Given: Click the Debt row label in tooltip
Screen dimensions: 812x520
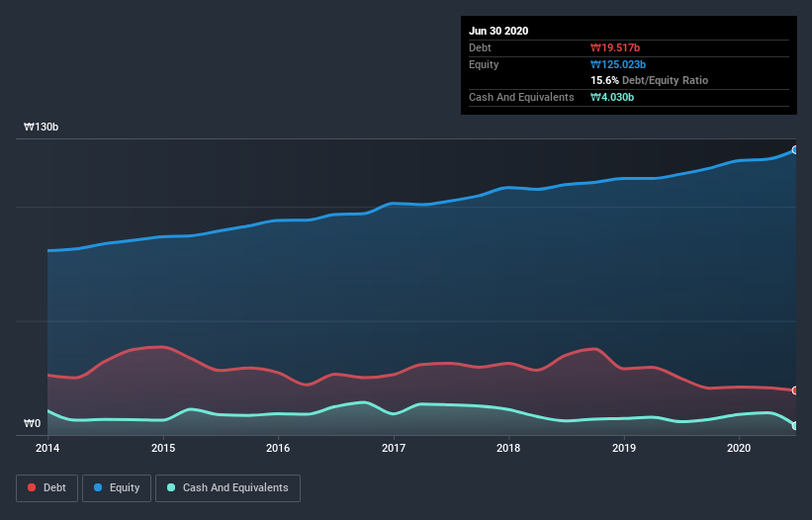Looking at the screenshot, I should pos(480,47).
